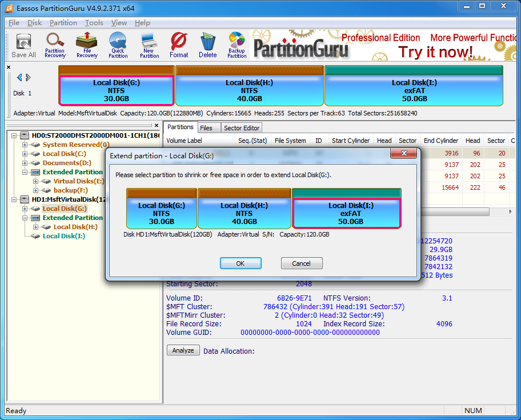Expand Local Disk(G:) tree node
Screen dimensions: 521x420
(x=25, y=209)
